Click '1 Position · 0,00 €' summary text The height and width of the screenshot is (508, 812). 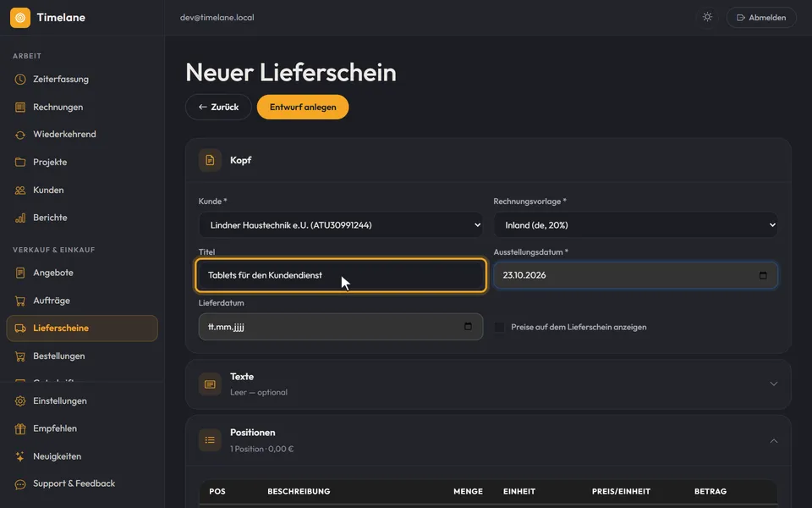[262, 449]
